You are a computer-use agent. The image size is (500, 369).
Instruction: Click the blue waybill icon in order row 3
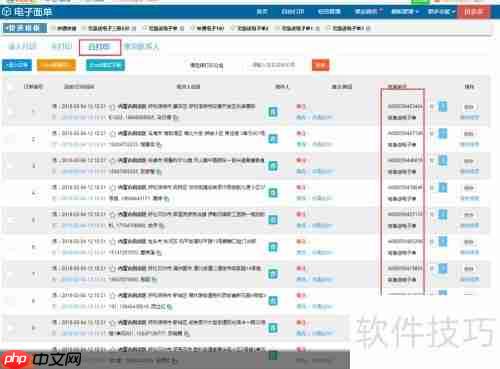click(x=442, y=160)
